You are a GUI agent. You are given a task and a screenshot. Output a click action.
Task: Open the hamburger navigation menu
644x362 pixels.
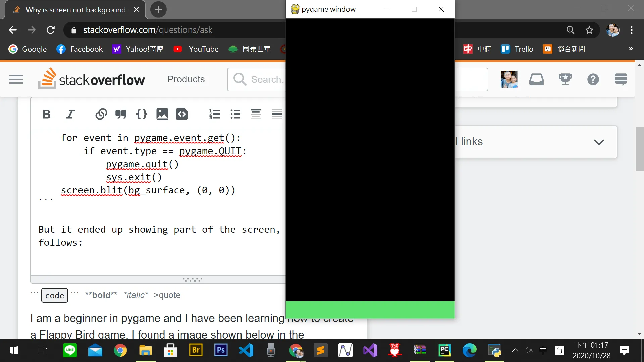[16, 79]
